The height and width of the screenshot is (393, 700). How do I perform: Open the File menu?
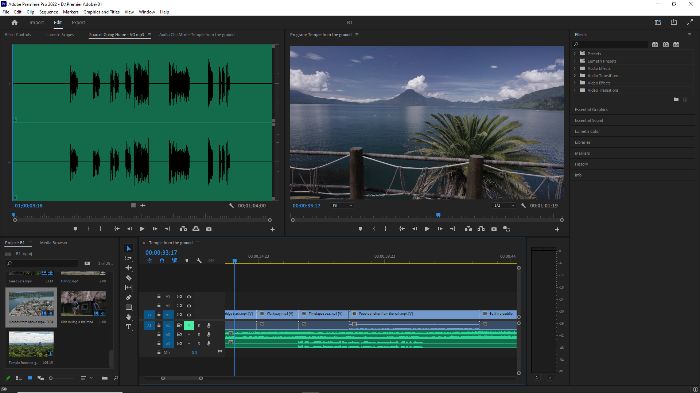point(6,12)
